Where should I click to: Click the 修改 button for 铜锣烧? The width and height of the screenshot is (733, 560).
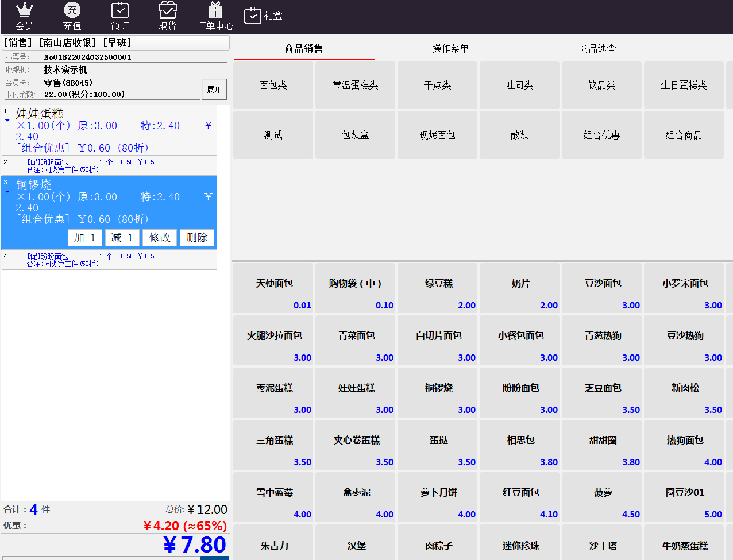pyautogui.click(x=160, y=238)
